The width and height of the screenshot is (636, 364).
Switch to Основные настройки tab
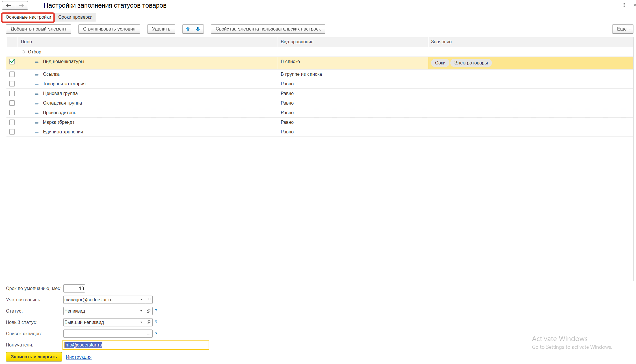point(28,17)
